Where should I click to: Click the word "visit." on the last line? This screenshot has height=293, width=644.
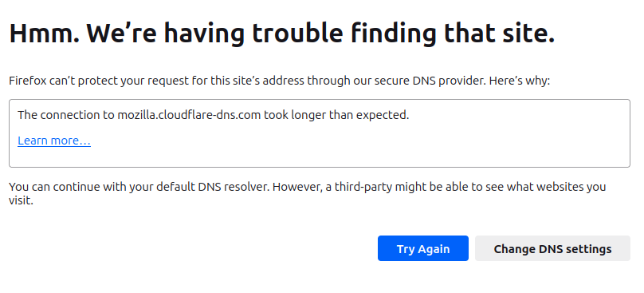click(x=21, y=201)
